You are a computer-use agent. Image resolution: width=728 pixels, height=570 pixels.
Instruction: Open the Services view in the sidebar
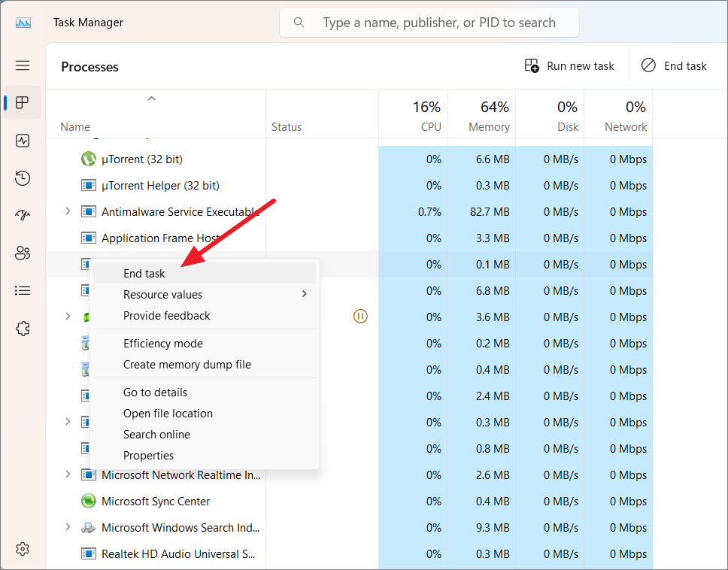(x=23, y=328)
